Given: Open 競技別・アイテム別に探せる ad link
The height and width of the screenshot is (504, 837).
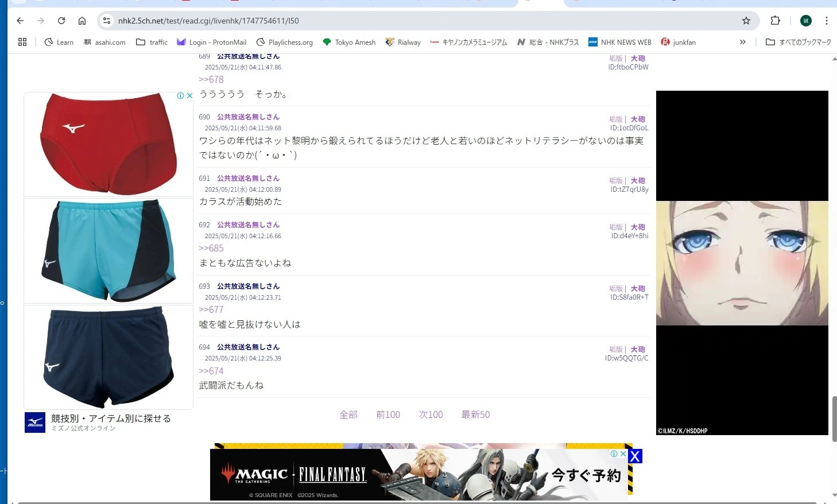Looking at the screenshot, I should click(x=111, y=418).
